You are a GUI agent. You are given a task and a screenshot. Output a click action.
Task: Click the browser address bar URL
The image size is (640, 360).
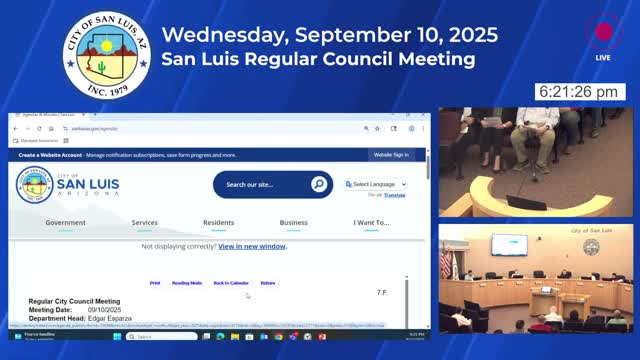tap(95, 129)
